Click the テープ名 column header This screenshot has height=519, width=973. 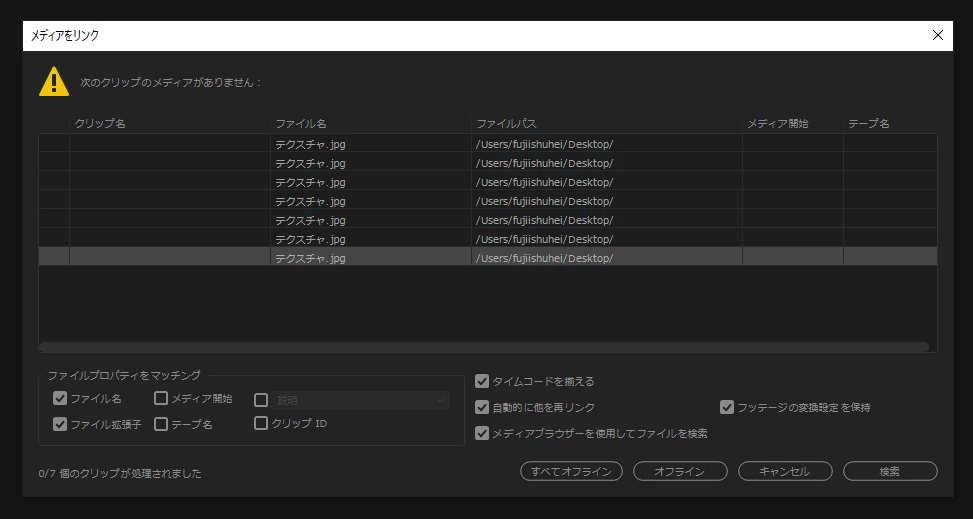pos(890,124)
